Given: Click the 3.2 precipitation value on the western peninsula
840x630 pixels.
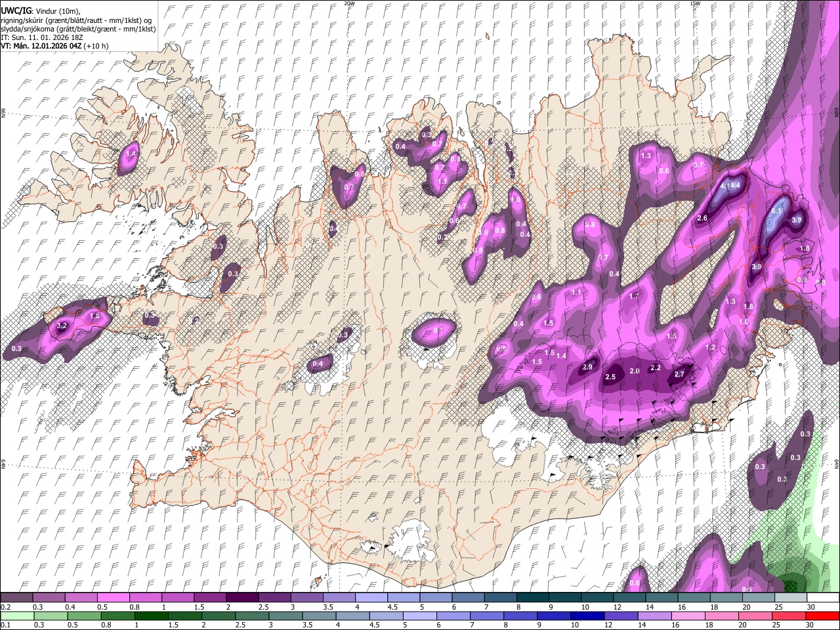Looking at the screenshot, I should [x=62, y=325].
